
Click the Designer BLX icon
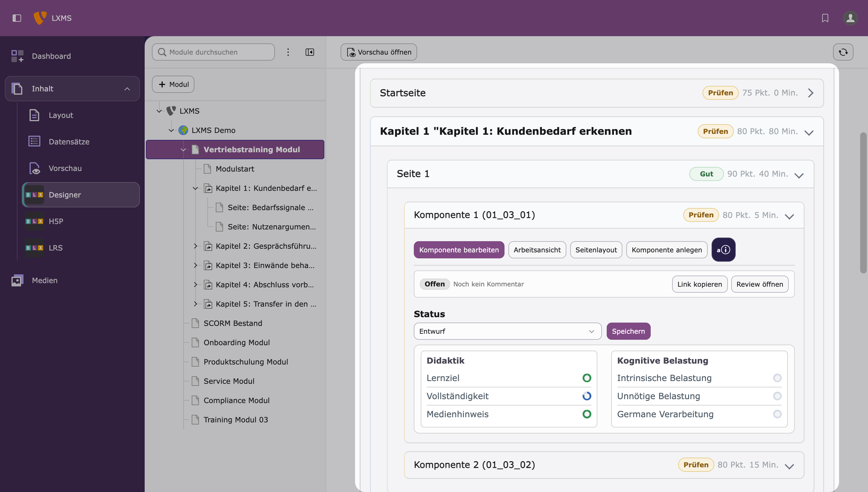[x=34, y=195]
